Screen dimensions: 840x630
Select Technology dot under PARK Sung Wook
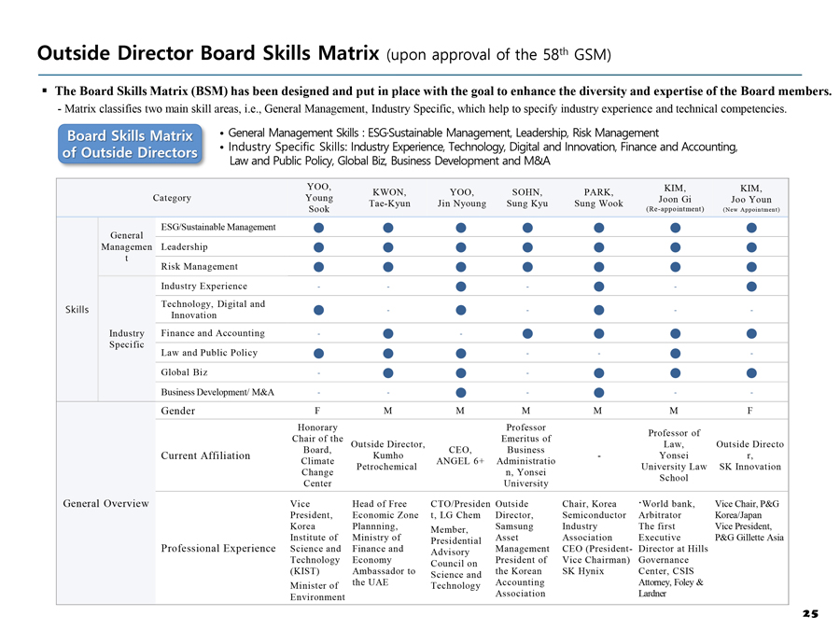pos(598,310)
